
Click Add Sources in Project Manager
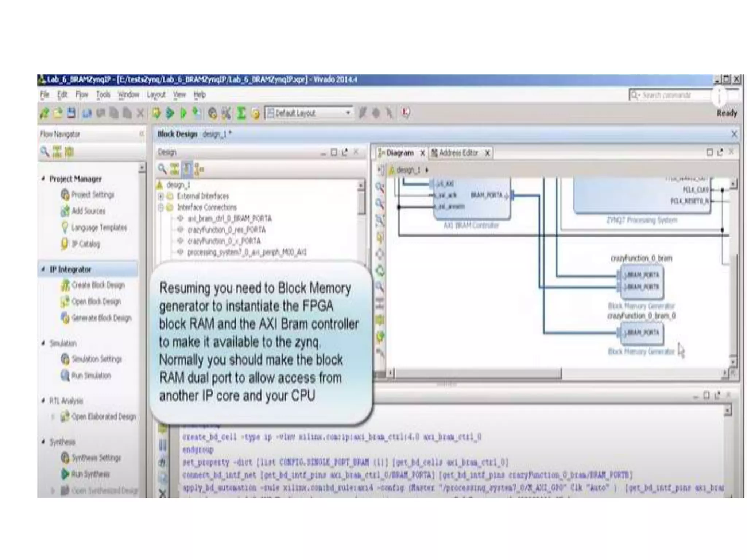(88, 211)
